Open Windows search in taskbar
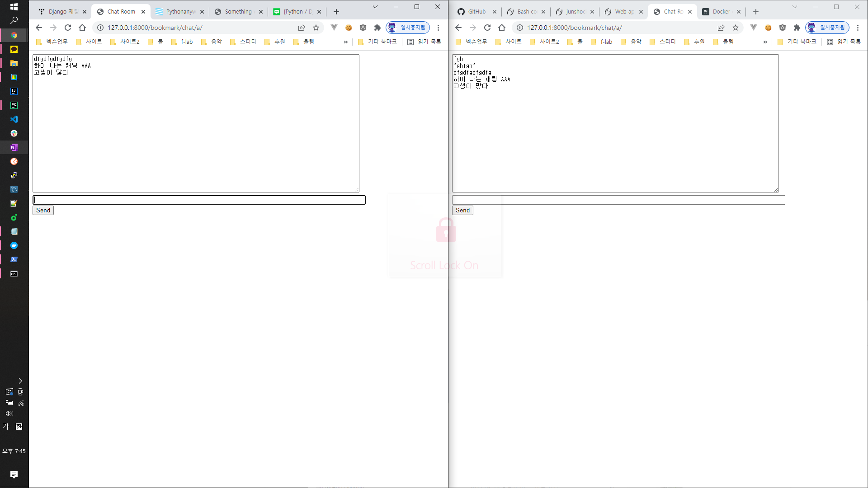The height and width of the screenshot is (488, 868). 14,20
